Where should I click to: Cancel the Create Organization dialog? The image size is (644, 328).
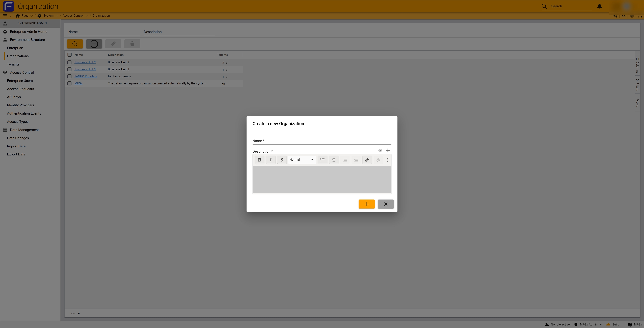(386, 204)
